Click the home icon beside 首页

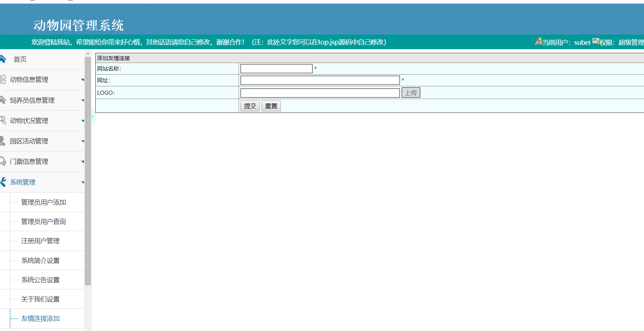click(3, 59)
